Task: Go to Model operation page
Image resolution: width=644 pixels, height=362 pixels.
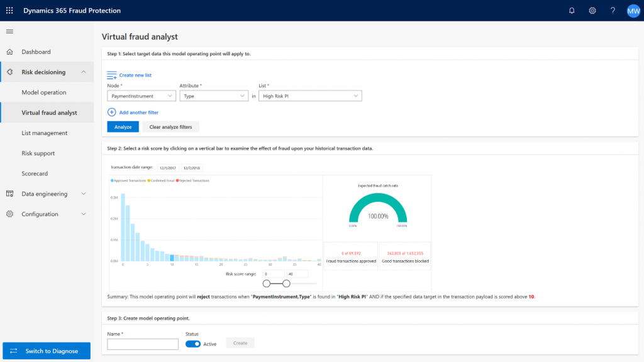Action: 44,92
